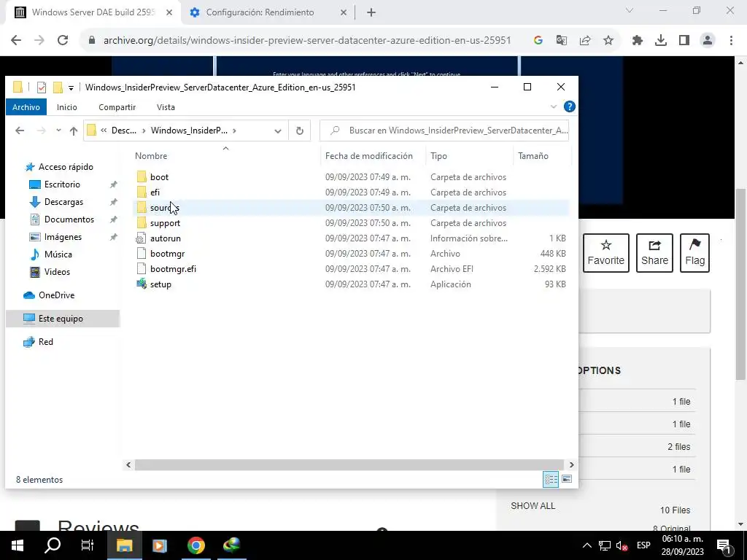The height and width of the screenshot is (560, 747).
Task: Open Task View on taskbar
Action: coord(88,545)
